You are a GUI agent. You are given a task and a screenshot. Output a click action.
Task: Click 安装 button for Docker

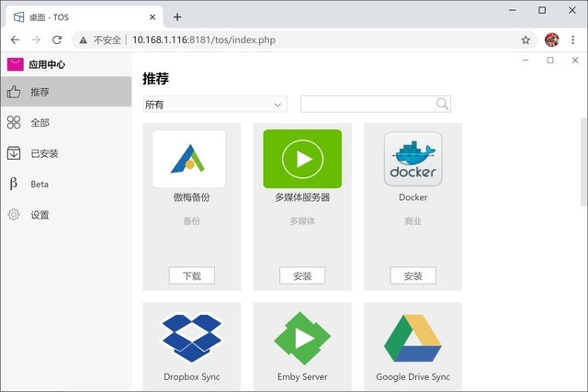413,275
